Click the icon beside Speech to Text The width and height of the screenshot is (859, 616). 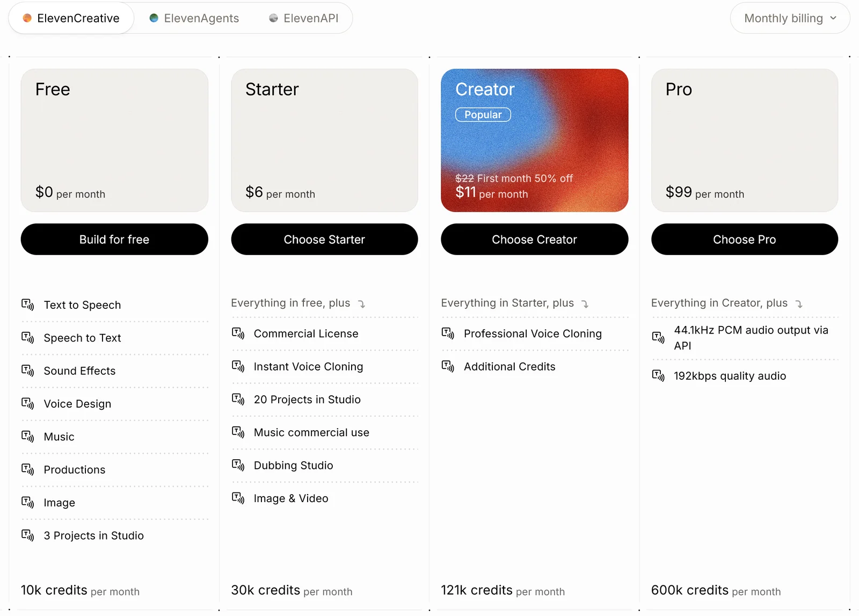click(x=28, y=338)
